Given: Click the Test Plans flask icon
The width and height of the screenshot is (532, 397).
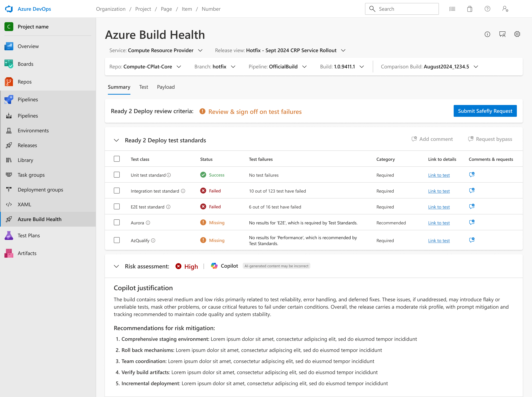Looking at the screenshot, I should point(9,235).
